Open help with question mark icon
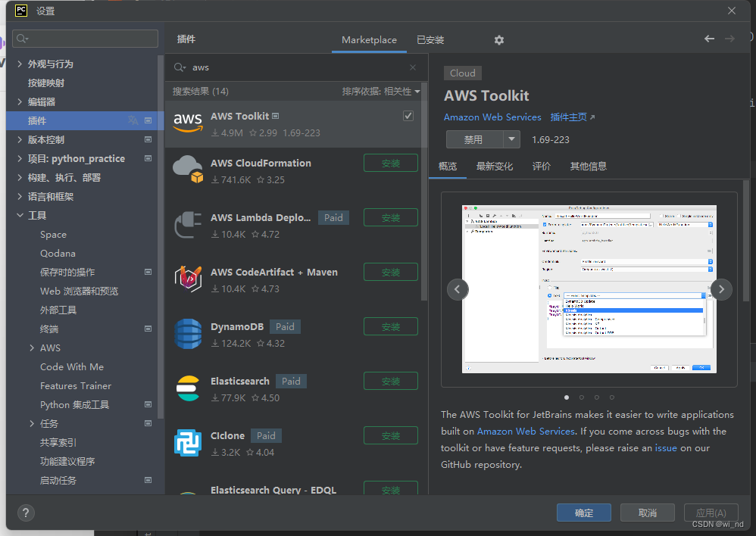Image resolution: width=756 pixels, height=536 pixels. (26, 513)
